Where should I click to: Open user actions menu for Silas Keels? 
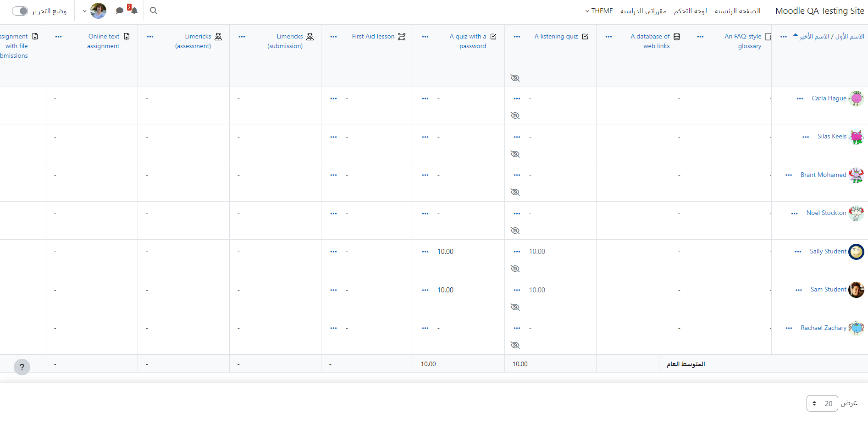[x=806, y=137]
